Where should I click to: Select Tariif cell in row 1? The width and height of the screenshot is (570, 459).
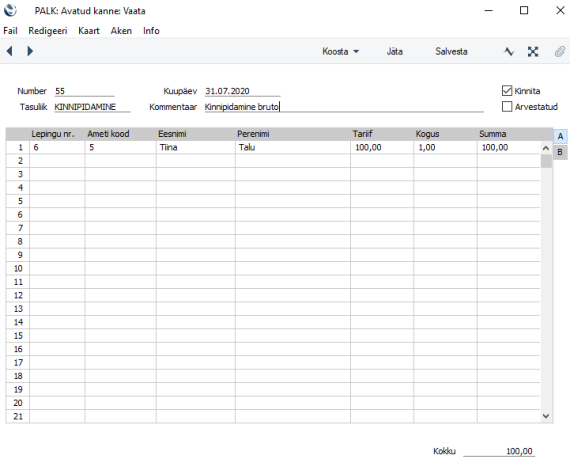point(382,148)
